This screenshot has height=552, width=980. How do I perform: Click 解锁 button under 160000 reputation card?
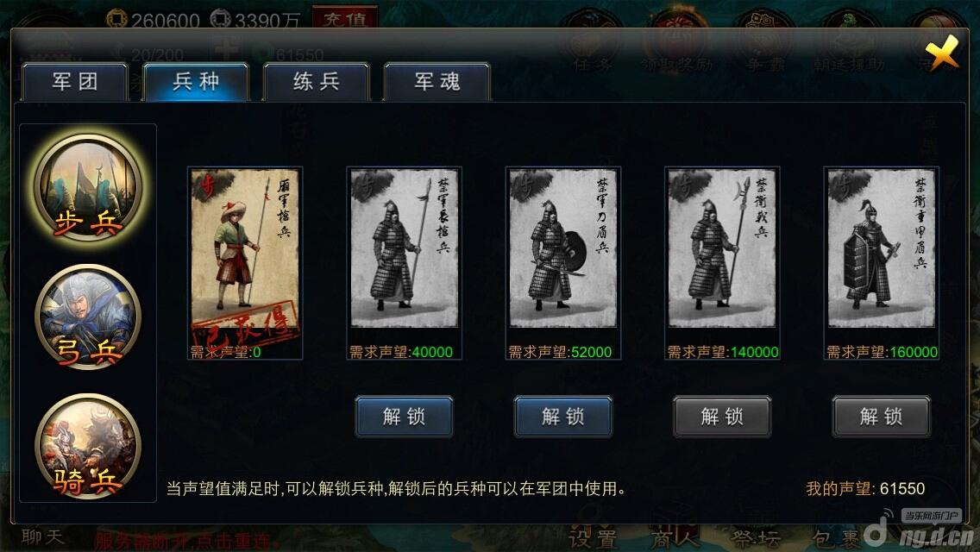tap(882, 417)
